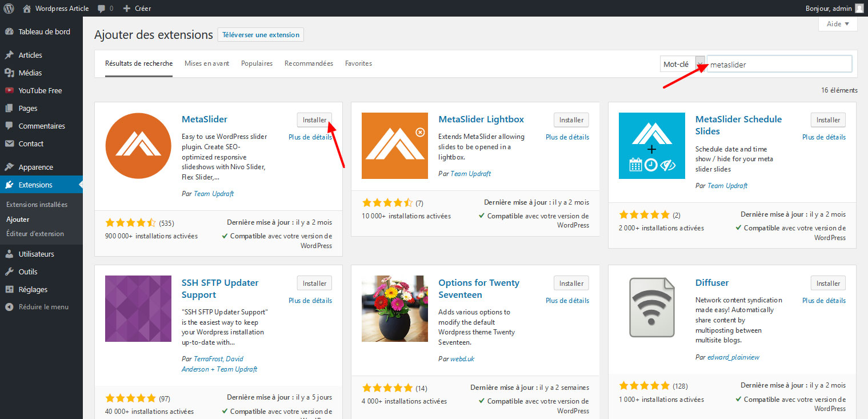Switch to Résultats de recherche tab

[139, 63]
